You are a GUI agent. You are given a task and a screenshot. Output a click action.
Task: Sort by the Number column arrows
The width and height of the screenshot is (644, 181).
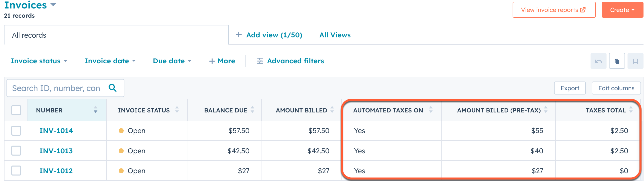[x=95, y=110]
